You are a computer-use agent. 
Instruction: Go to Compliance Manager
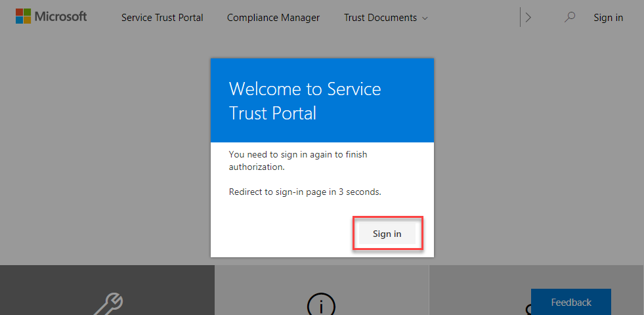coord(273,18)
